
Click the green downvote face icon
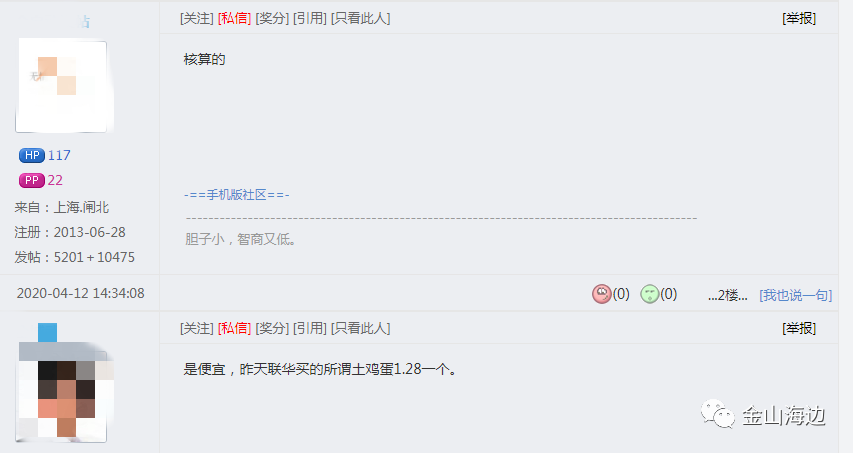pos(649,294)
